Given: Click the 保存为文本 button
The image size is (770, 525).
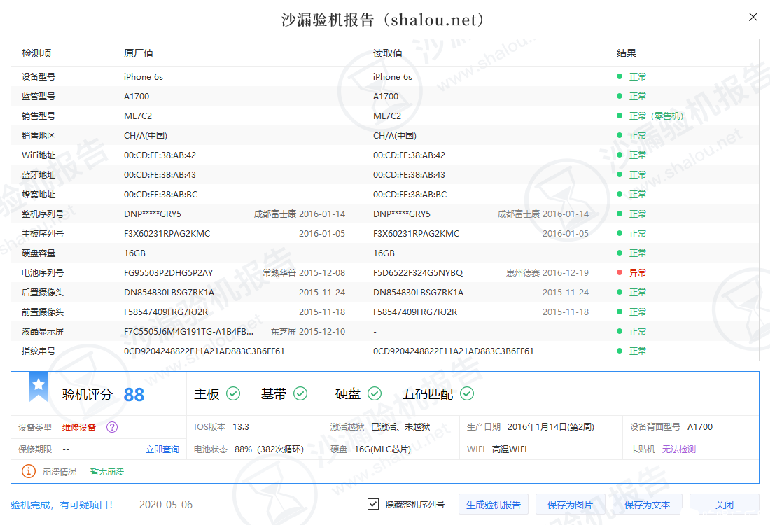Looking at the screenshot, I should tap(647, 504).
